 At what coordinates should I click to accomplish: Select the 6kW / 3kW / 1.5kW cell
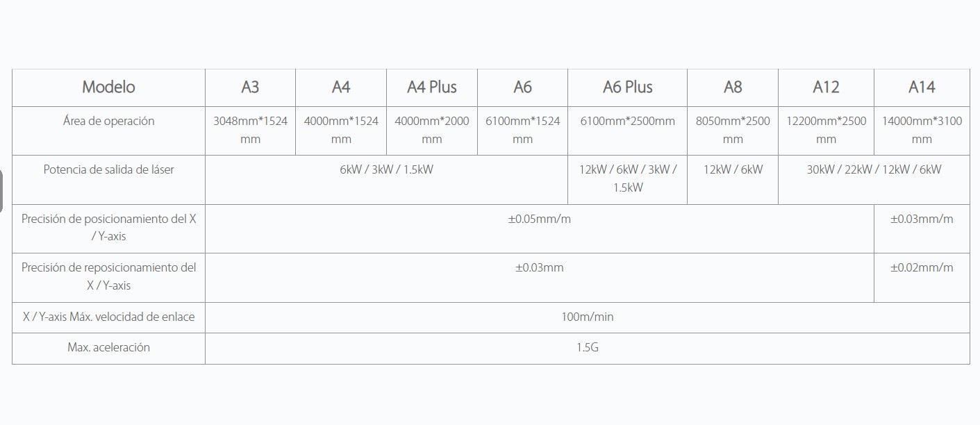tap(386, 169)
